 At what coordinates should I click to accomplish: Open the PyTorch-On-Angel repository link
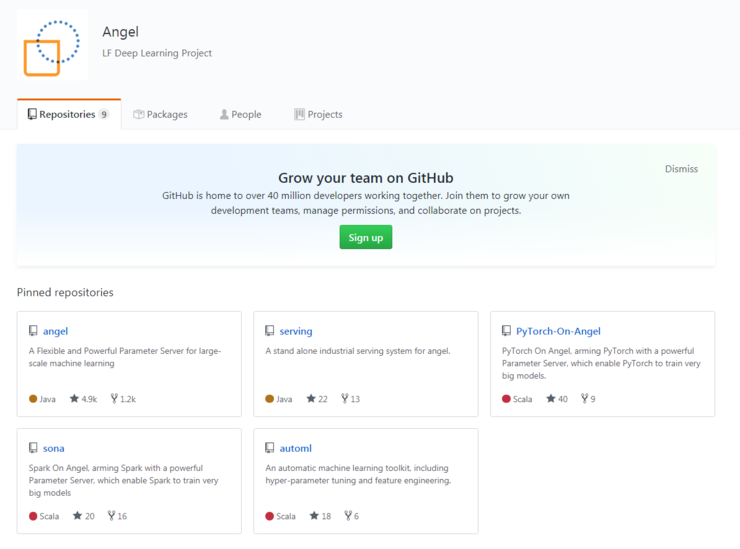click(558, 331)
